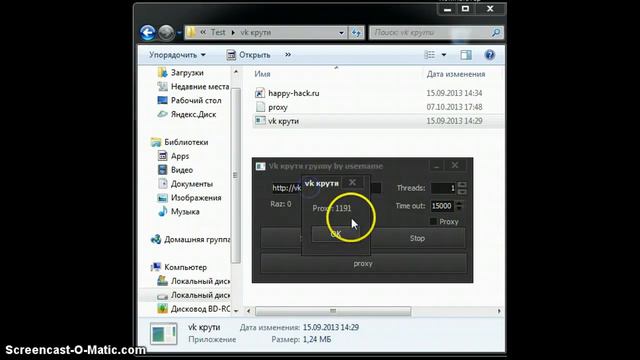This screenshot has height=360, width=640.
Task: Click navigation pane scroll up arrow
Action: (236, 72)
